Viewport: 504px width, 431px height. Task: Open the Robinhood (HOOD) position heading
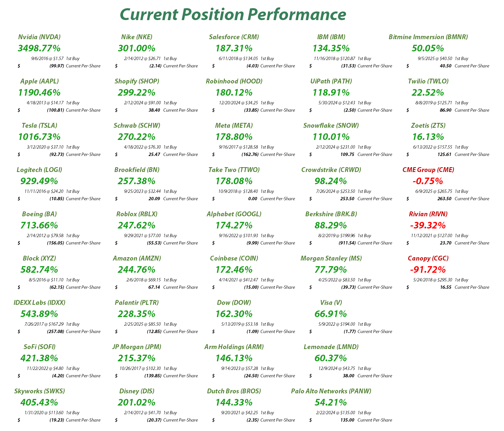[x=234, y=81]
